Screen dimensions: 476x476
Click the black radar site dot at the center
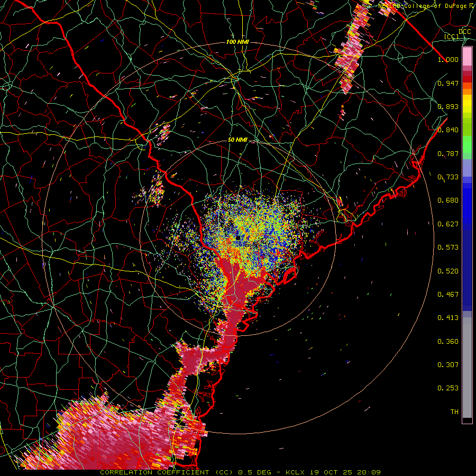click(x=238, y=238)
